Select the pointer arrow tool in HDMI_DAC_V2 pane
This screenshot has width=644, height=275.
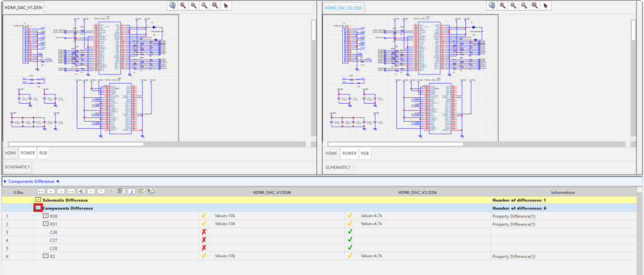coord(546,5)
